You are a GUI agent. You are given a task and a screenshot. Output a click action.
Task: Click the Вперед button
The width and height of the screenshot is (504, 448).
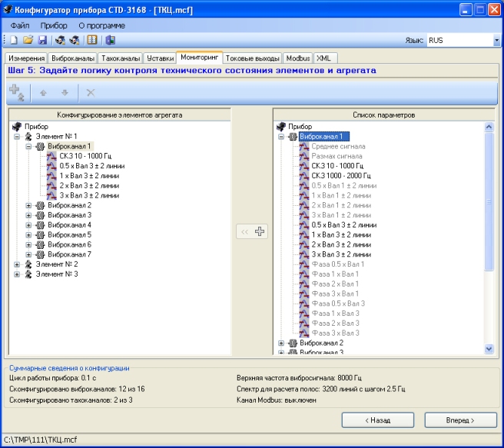pyautogui.click(x=459, y=420)
